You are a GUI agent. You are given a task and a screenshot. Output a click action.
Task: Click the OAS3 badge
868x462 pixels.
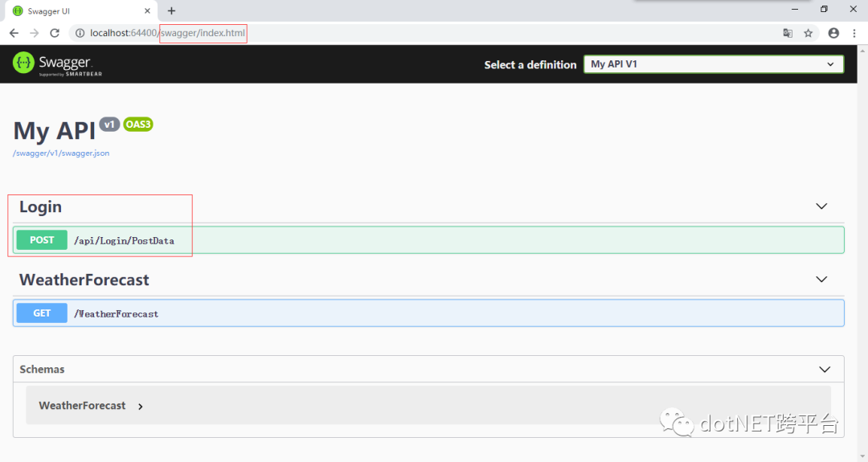coord(138,125)
